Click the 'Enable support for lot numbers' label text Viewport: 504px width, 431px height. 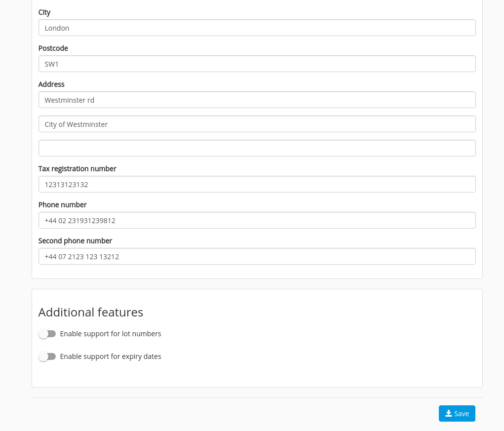tap(111, 334)
